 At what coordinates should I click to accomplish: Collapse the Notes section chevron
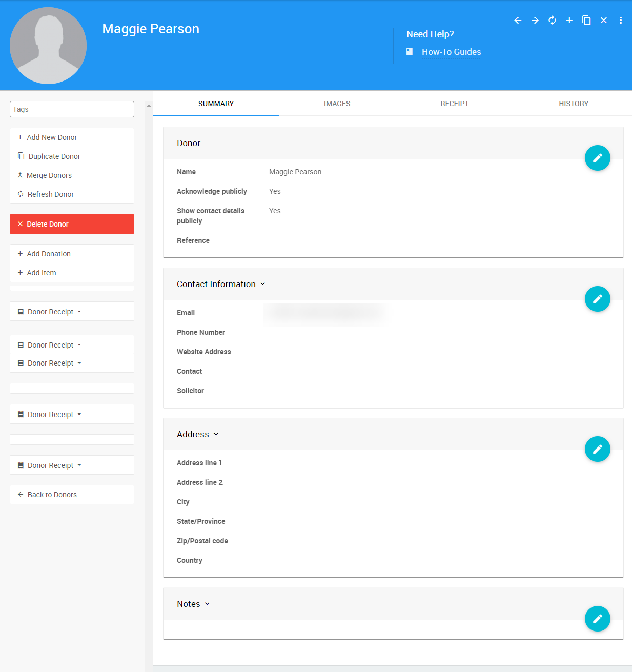tap(207, 604)
